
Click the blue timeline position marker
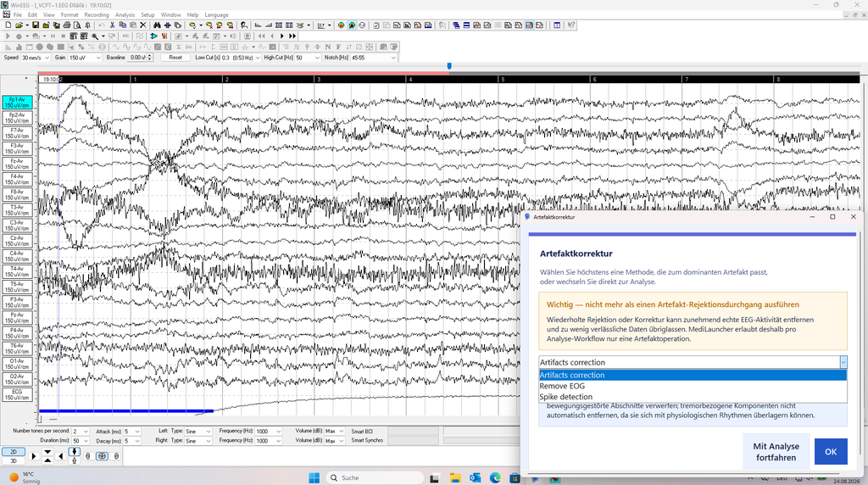(449, 66)
